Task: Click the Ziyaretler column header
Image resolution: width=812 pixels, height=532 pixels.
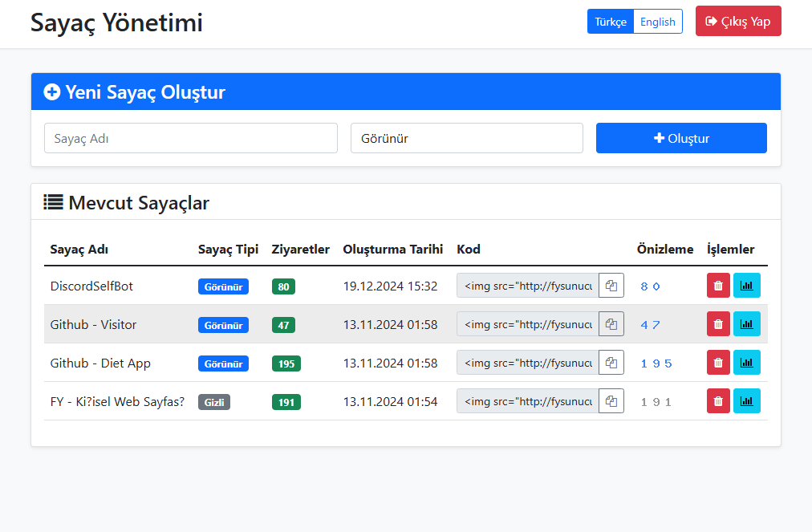Action: (300, 250)
